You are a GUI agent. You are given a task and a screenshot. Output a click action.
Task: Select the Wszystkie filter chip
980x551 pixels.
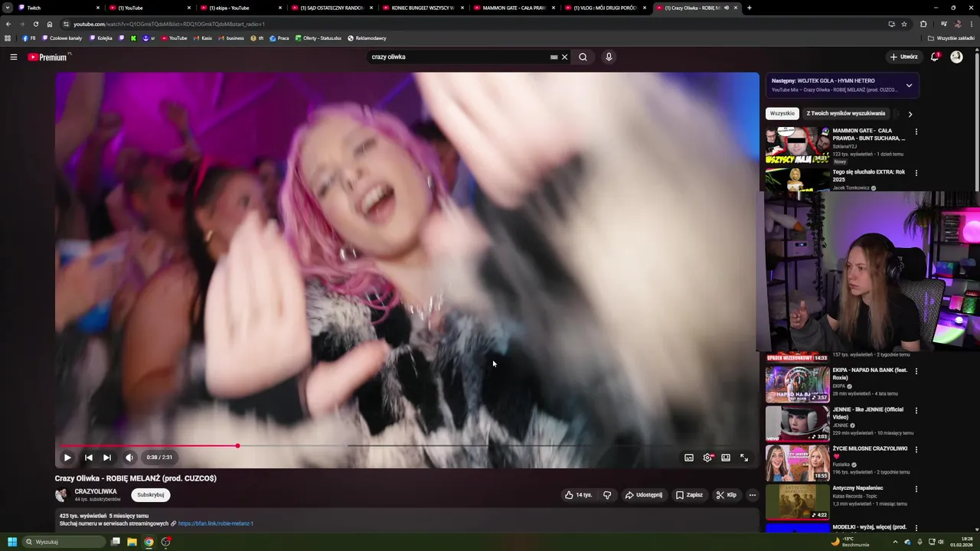[x=782, y=113]
